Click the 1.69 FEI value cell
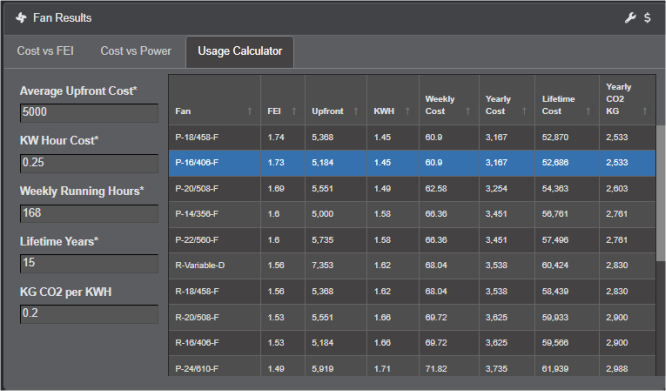Viewport: 666px width, 391px height. pos(283,189)
